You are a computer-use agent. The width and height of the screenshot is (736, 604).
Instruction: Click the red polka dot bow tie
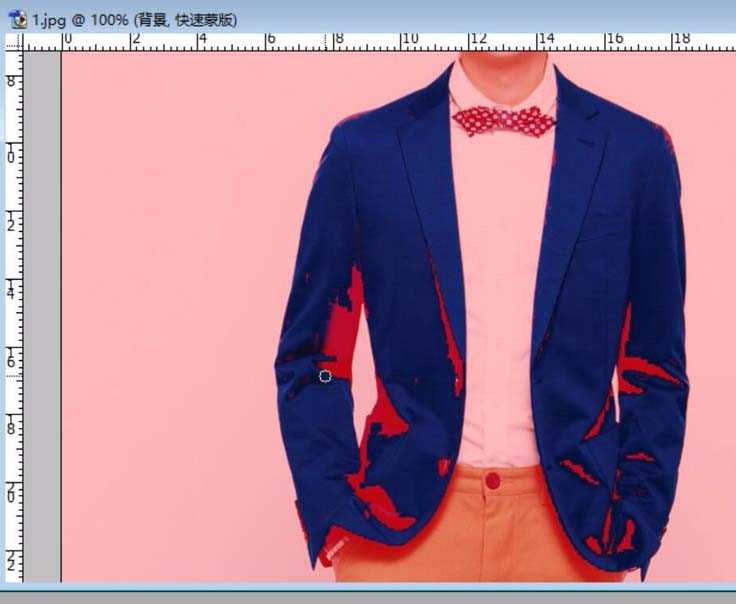point(503,122)
